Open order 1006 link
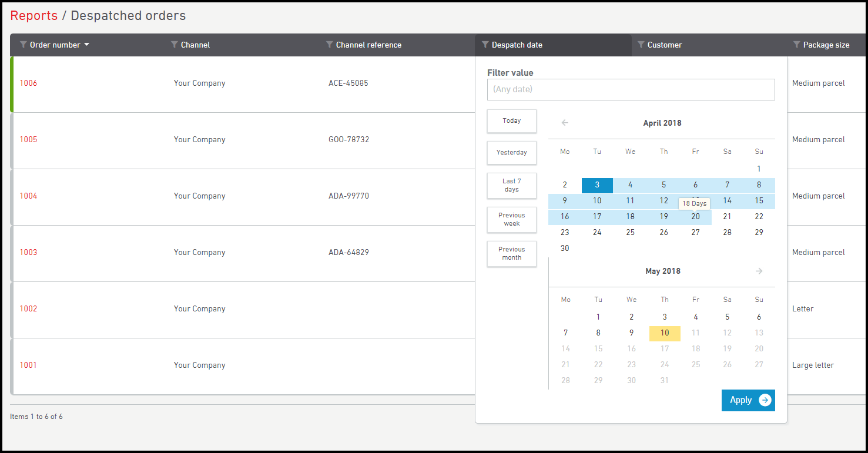The width and height of the screenshot is (868, 453). pos(28,83)
